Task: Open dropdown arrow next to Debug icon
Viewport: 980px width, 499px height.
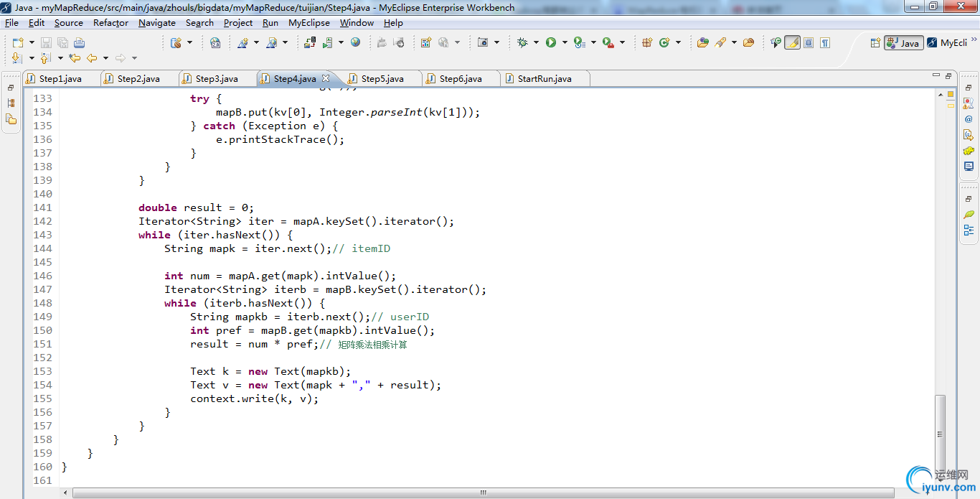Action: (x=536, y=42)
